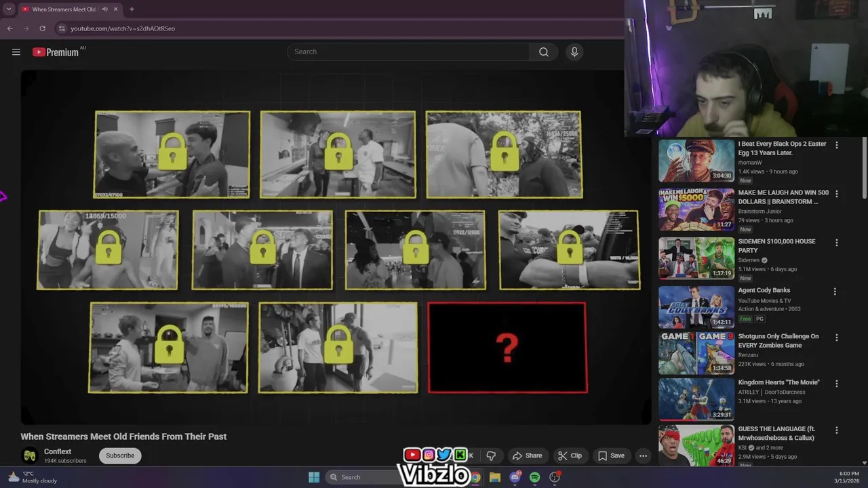Screen dimensions: 868x488
Task: Open SIDEMEN $100,000 HOUSE PARTY title
Action: tap(777, 246)
